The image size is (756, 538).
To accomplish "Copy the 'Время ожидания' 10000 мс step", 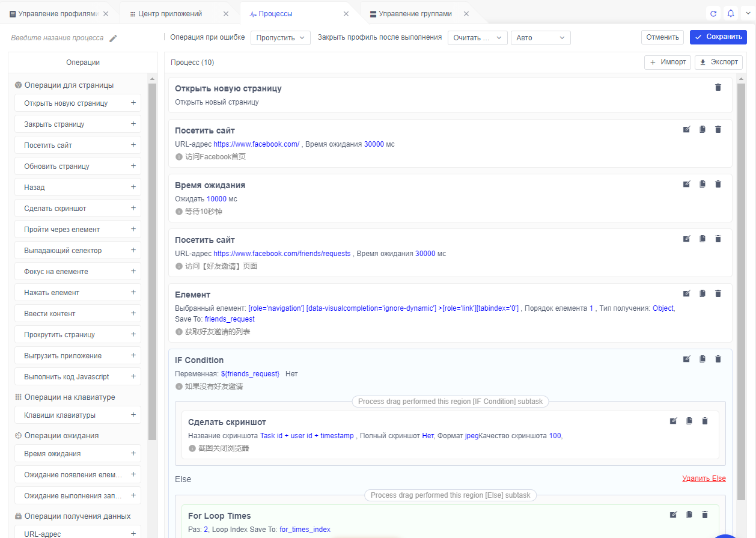I will click(702, 184).
